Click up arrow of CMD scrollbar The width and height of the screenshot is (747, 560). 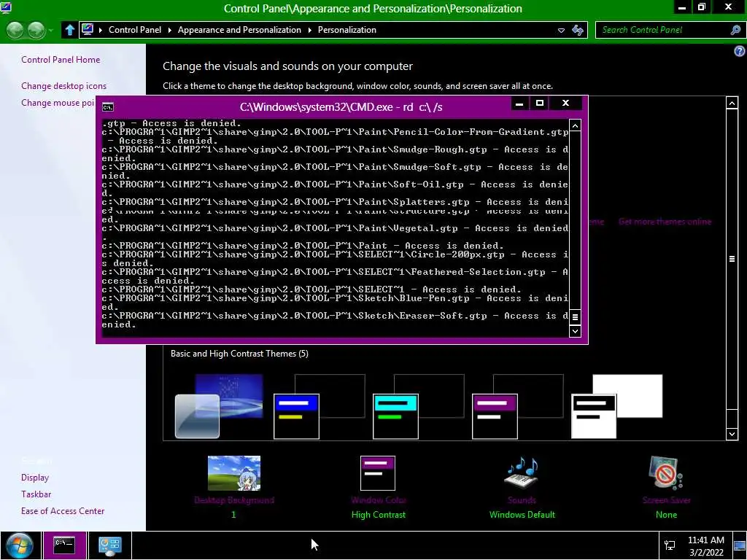pos(575,125)
